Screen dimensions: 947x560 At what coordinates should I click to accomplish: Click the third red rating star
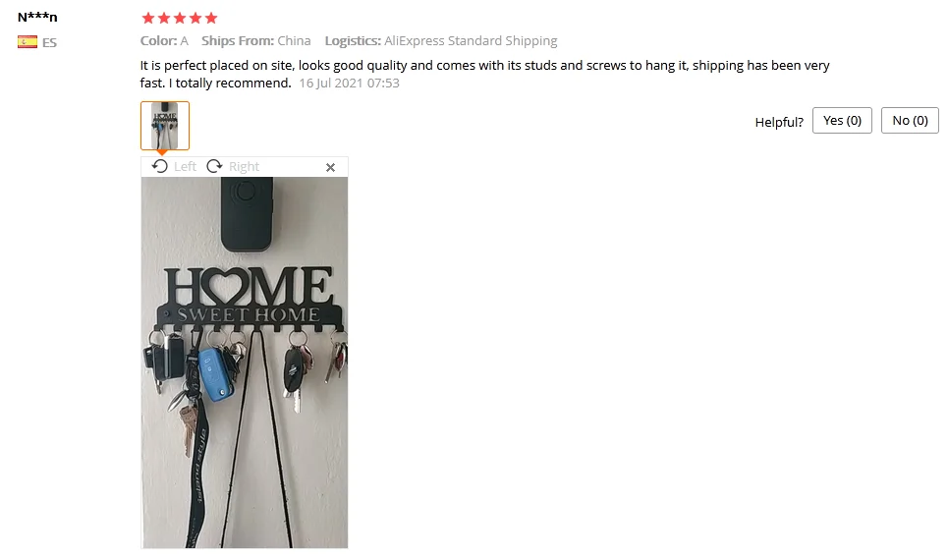coord(180,18)
